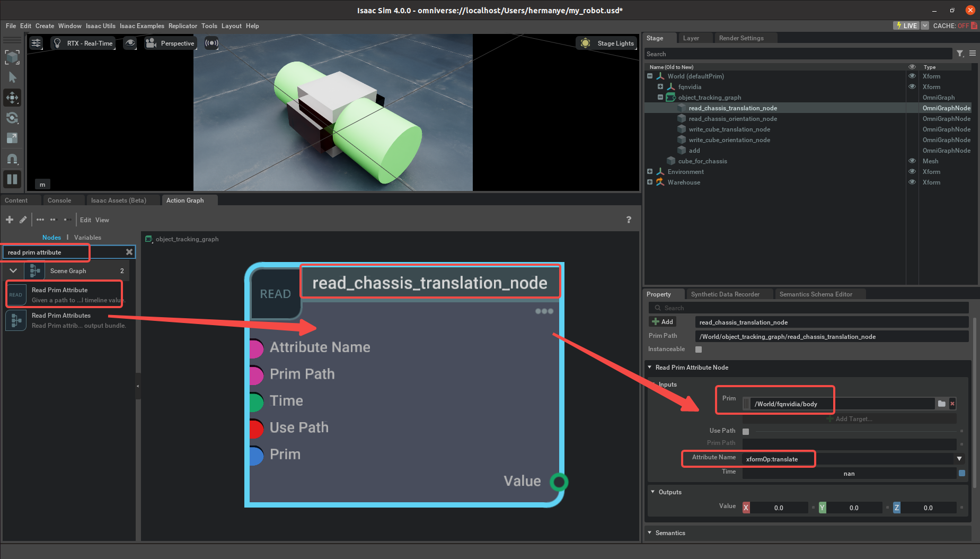980x559 pixels.
Task: Clear the node search field
Action: (x=129, y=252)
